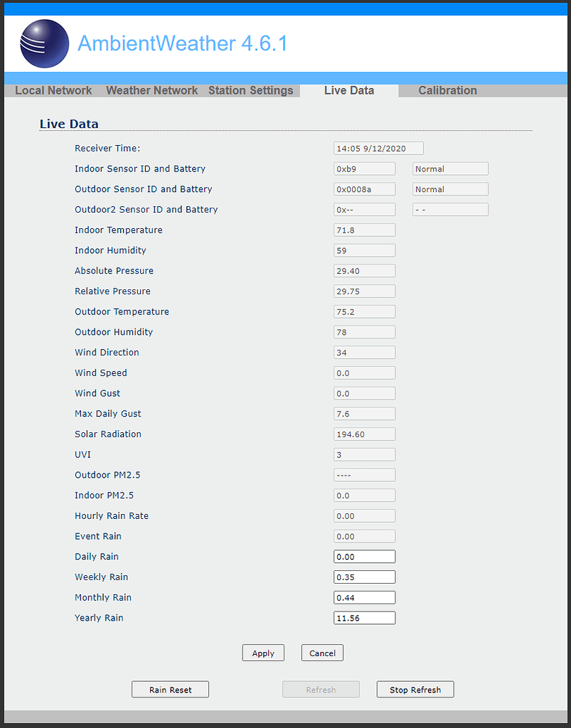Click the Outdoor Sensor battery status box
The image size is (571, 728).
tap(450, 188)
